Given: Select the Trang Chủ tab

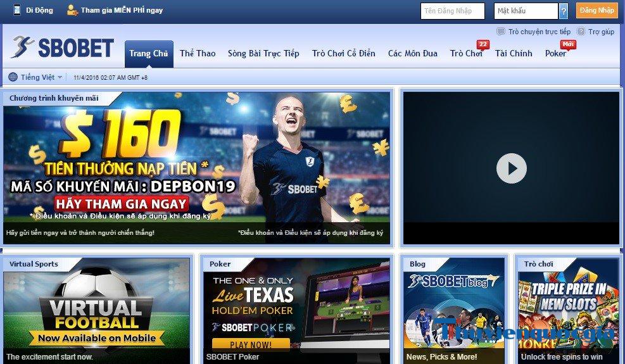Looking at the screenshot, I should (x=149, y=54).
